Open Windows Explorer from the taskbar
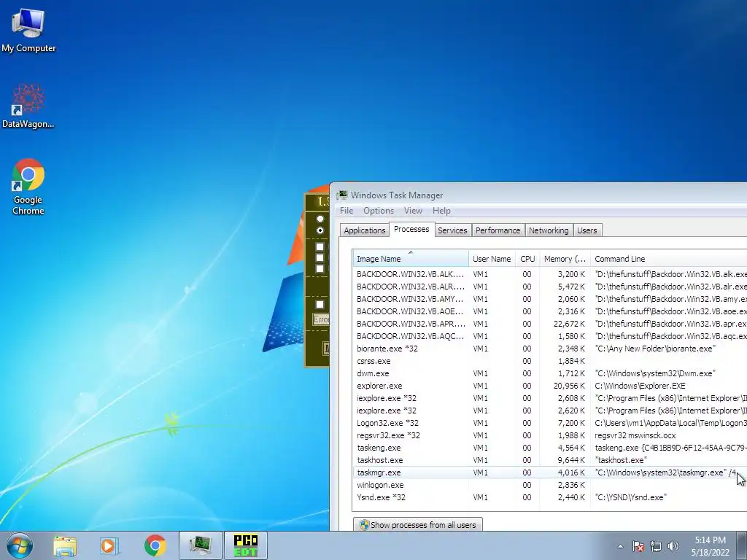747x560 pixels. 65,545
